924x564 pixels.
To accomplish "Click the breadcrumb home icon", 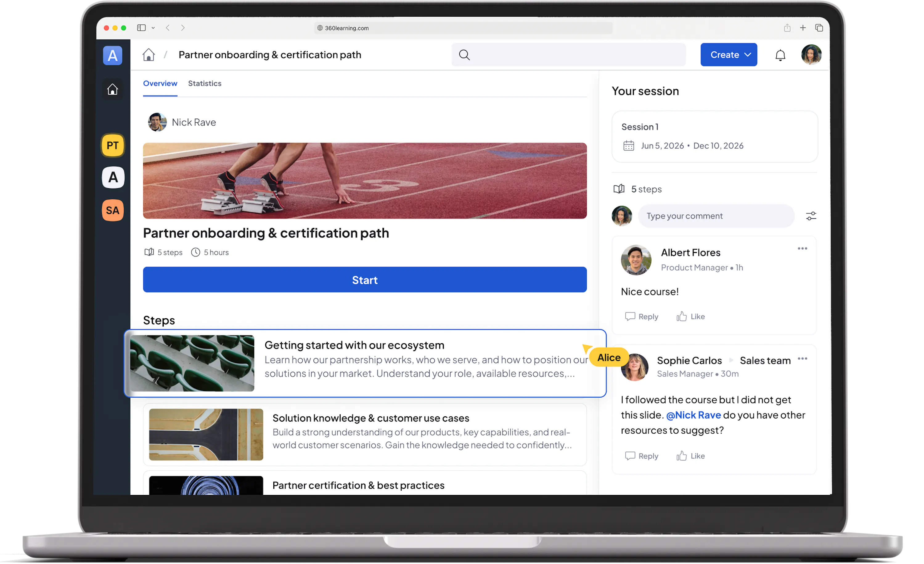I will 149,55.
